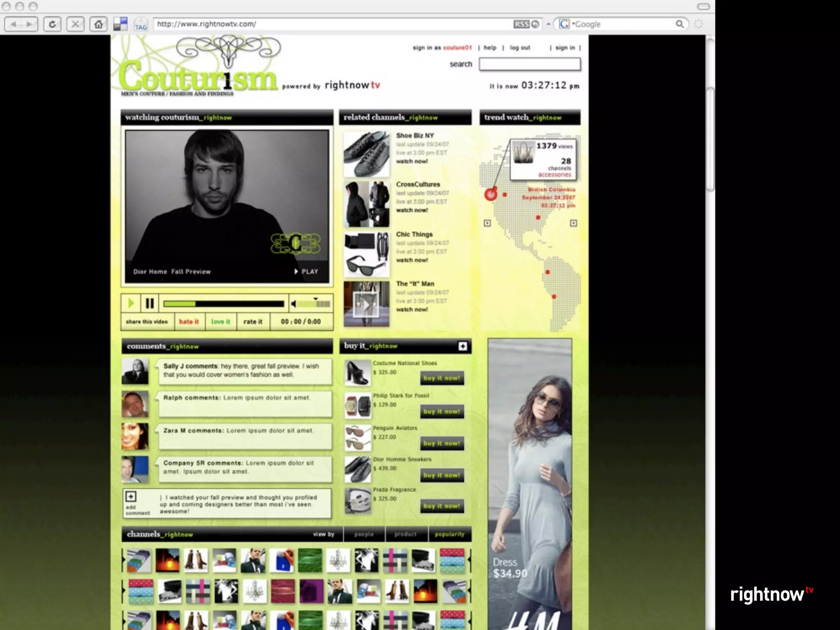Click the add comment plus icon
Viewport: 840px width, 630px height.
131,497
